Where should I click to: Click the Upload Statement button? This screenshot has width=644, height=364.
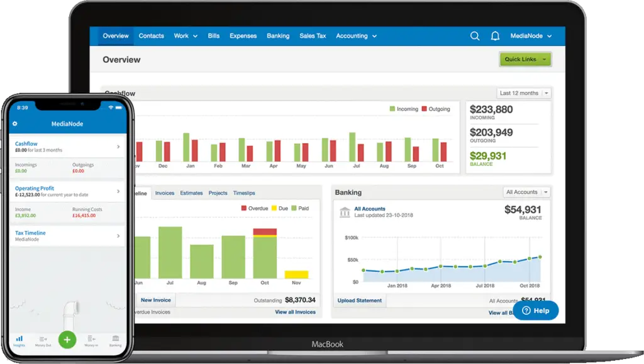point(359,301)
